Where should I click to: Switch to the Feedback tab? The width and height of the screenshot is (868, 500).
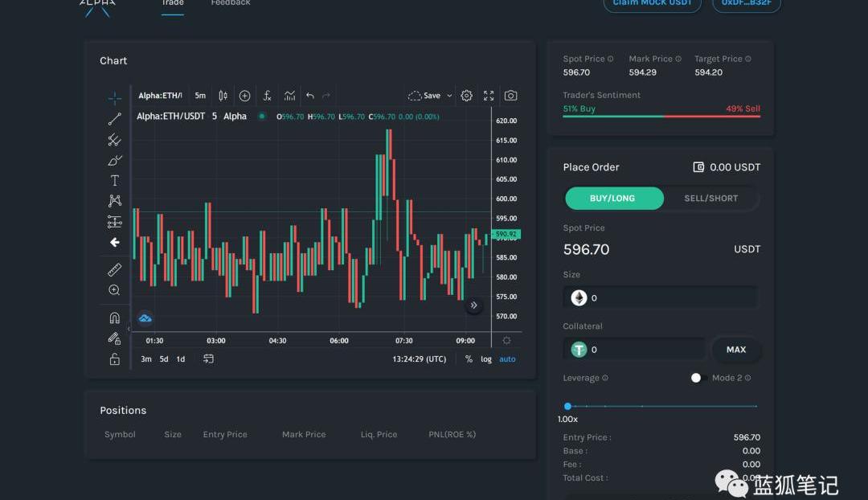point(231,3)
